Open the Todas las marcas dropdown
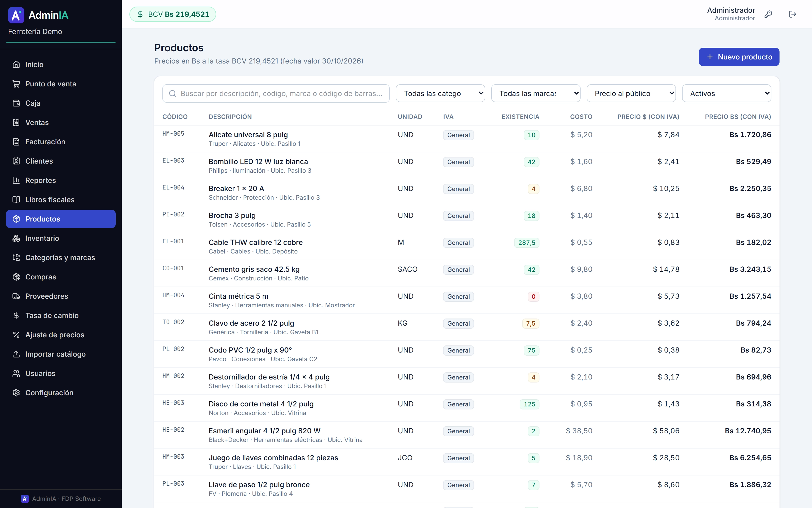This screenshot has height=508, width=812. coord(535,93)
